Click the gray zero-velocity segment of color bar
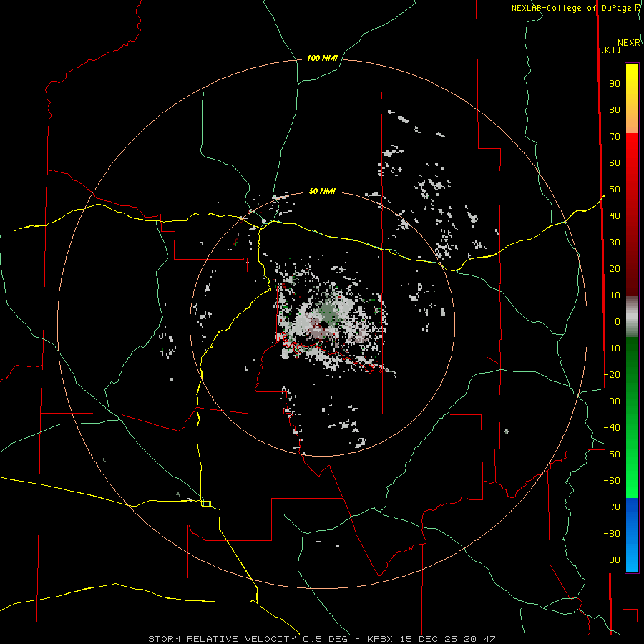The width and height of the screenshot is (644, 644). 632,317
